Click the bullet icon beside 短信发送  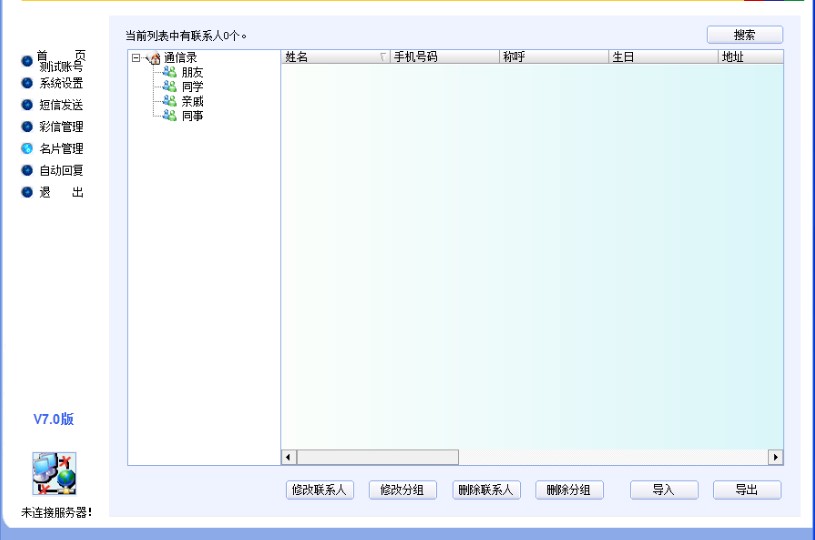click(27, 105)
